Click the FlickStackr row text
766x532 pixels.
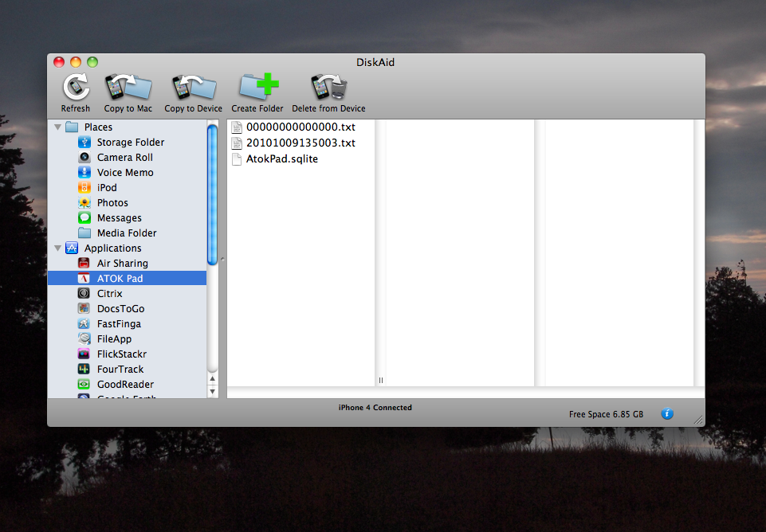(122, 354)
